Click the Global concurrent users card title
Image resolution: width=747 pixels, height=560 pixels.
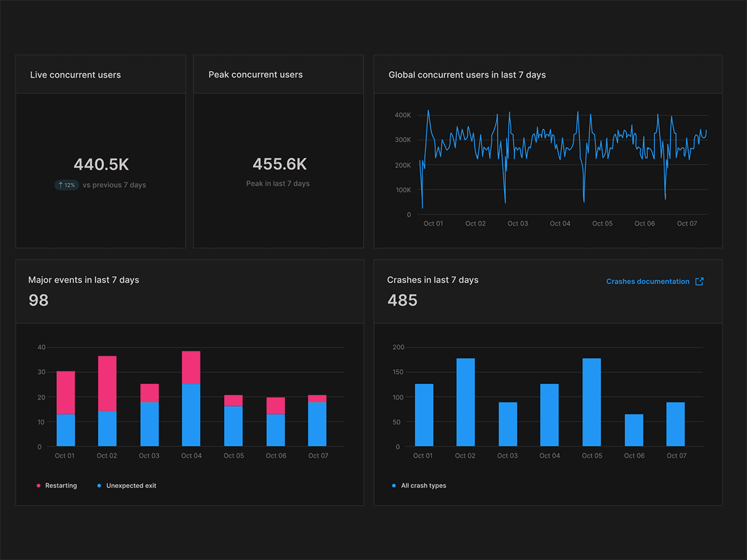tap(467, 75)
